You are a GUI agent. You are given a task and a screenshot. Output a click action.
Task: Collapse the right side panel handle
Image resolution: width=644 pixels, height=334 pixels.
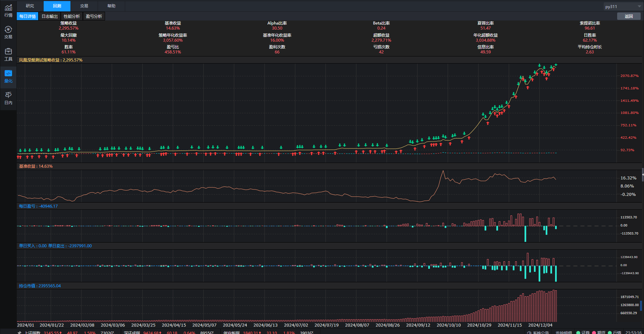643,175
